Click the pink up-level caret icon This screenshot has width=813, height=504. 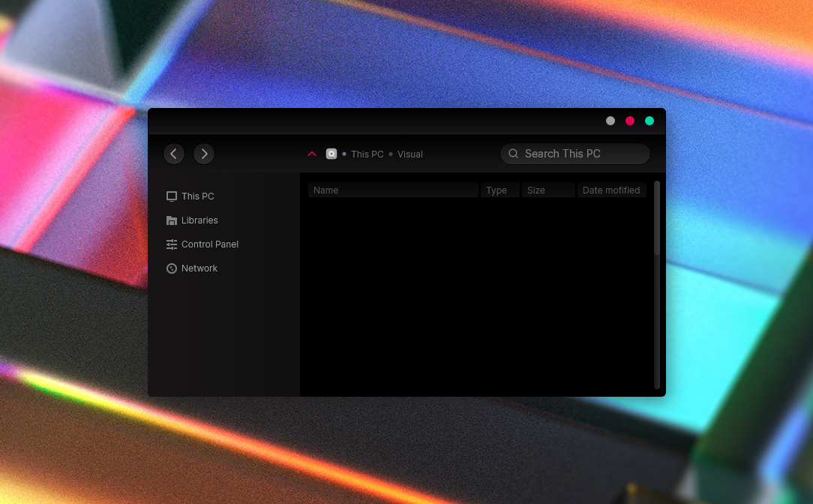tap(312, 154)
